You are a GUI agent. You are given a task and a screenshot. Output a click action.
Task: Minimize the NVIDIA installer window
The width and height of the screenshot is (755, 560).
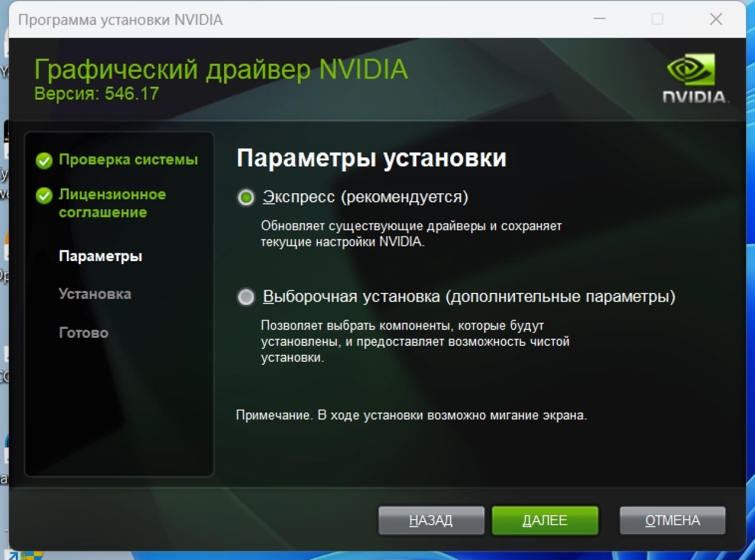coord(600,19)
